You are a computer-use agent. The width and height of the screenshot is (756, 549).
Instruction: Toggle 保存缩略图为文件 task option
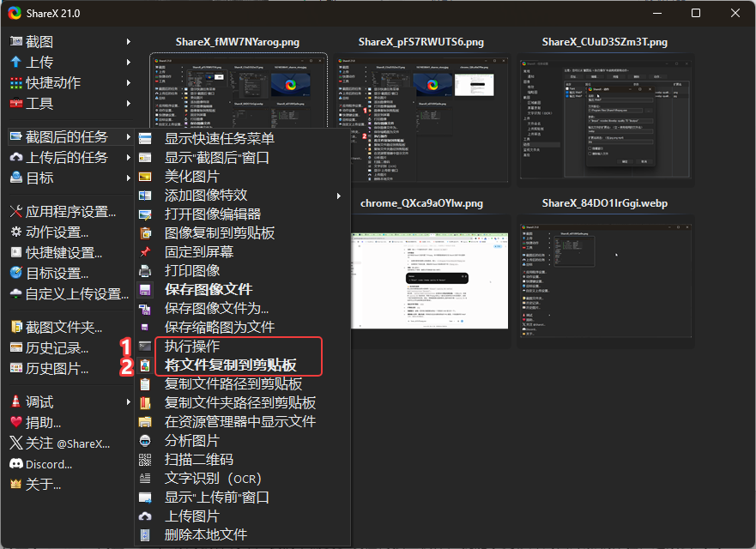click(x=243, y=328)
